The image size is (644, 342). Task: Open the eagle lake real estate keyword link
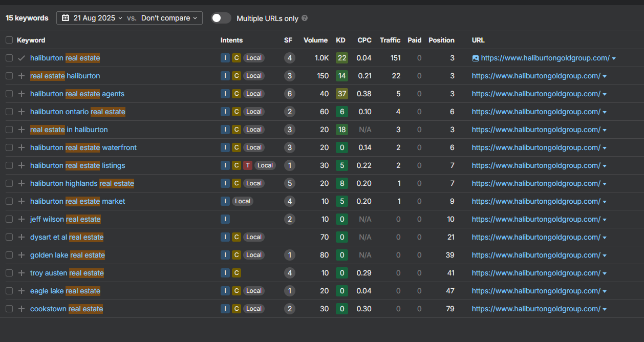pyautogui.click(x=65, y=291)
